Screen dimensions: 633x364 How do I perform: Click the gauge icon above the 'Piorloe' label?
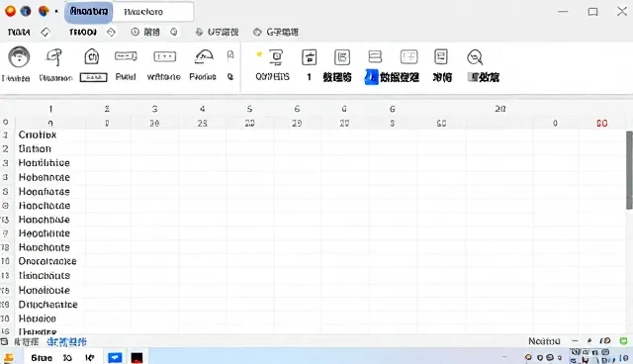click(x=204, y=57)
